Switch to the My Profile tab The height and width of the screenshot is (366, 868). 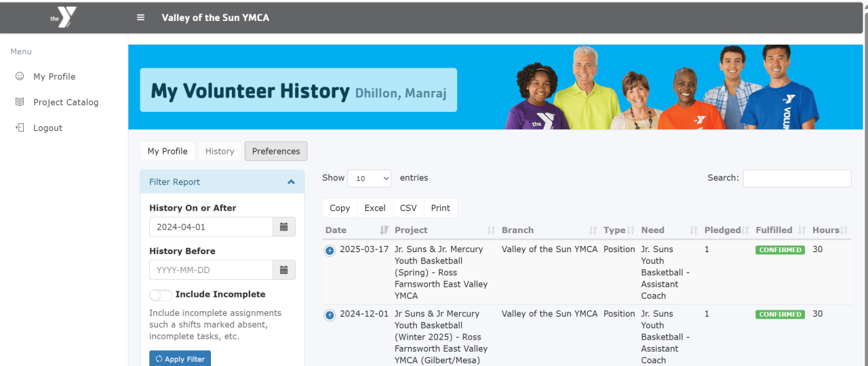point(167,151)
